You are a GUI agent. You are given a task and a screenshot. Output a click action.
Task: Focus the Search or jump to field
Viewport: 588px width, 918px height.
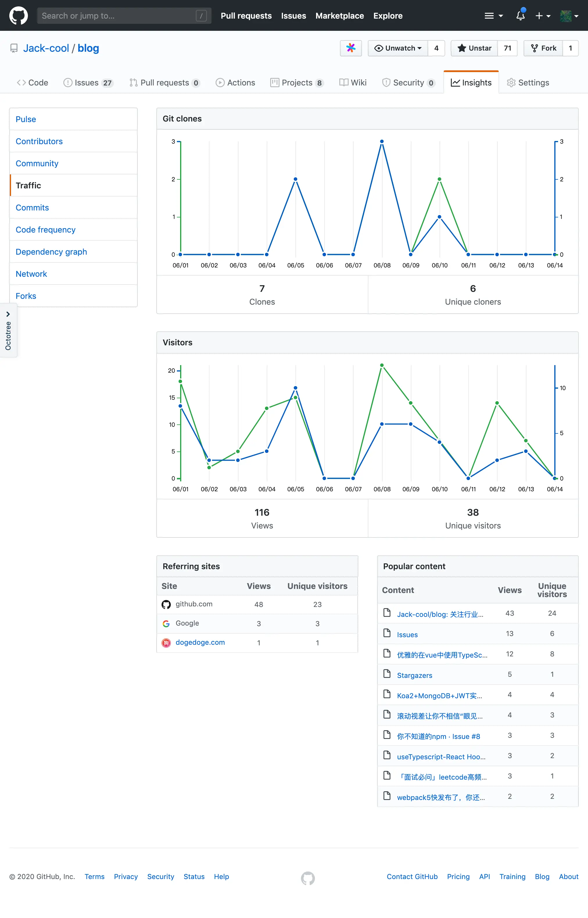(x=118, y=16)
